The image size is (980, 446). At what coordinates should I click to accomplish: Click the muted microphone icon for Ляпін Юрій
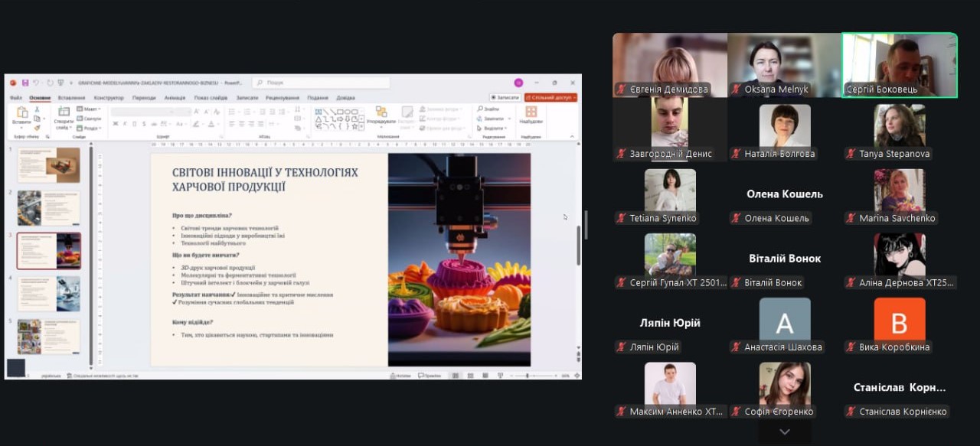tap(622, 347)
